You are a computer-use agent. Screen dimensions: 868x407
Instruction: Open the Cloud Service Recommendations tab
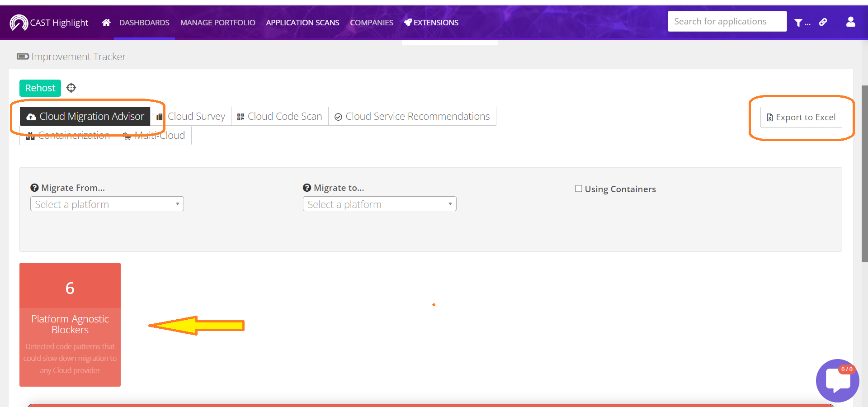412,116
